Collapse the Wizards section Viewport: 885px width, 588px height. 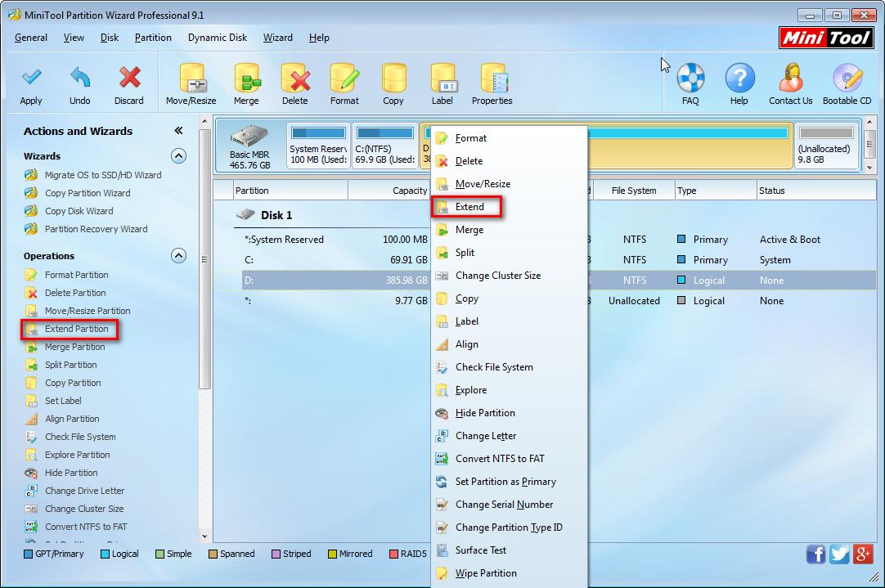[x=178, y=155]
